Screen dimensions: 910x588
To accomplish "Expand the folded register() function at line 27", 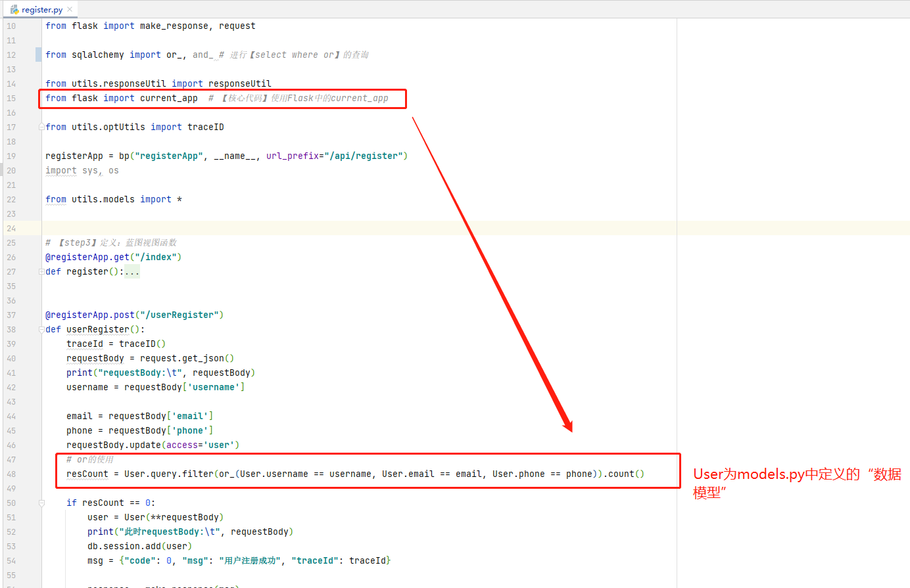I will point(41,271).
